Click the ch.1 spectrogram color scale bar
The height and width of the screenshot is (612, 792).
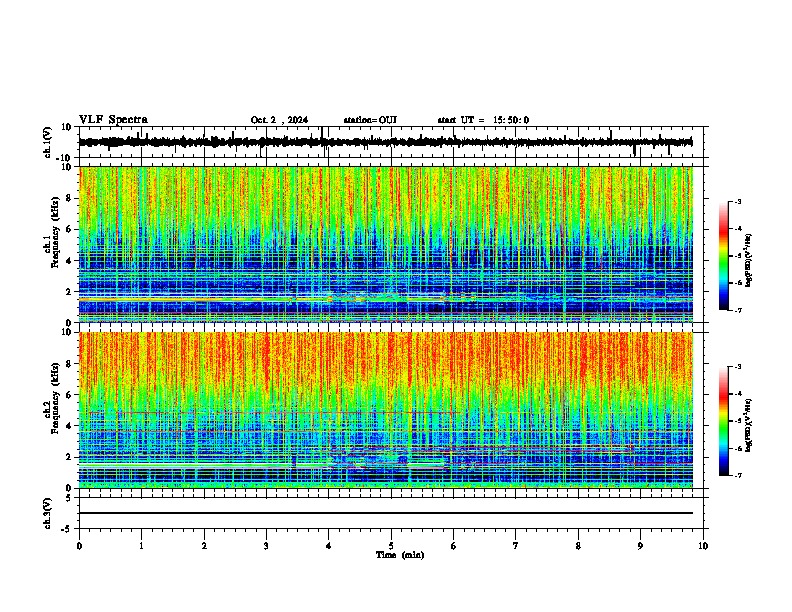(723, 256)
